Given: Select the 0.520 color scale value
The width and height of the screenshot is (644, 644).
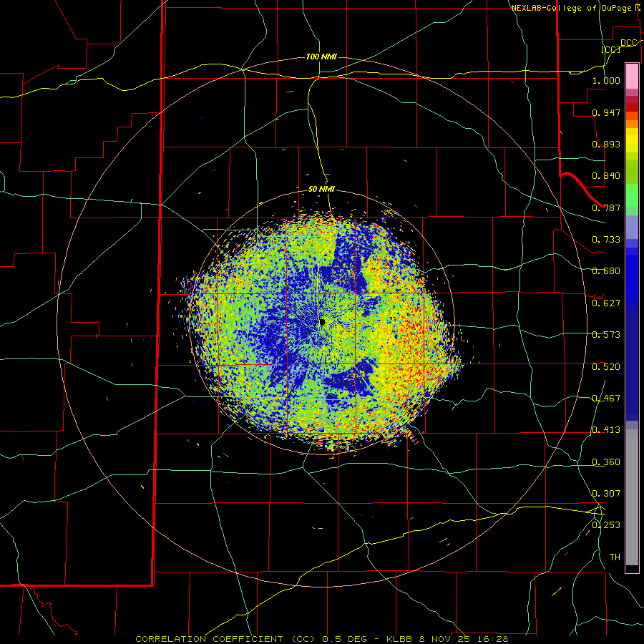Looking at the screenshot, I should click(x=606, y=367).
